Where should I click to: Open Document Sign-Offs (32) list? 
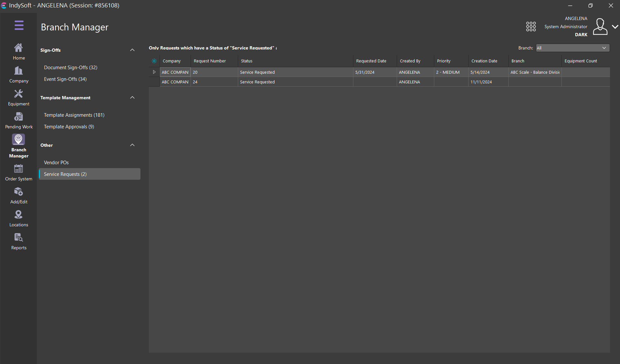(x=71, y=68)
